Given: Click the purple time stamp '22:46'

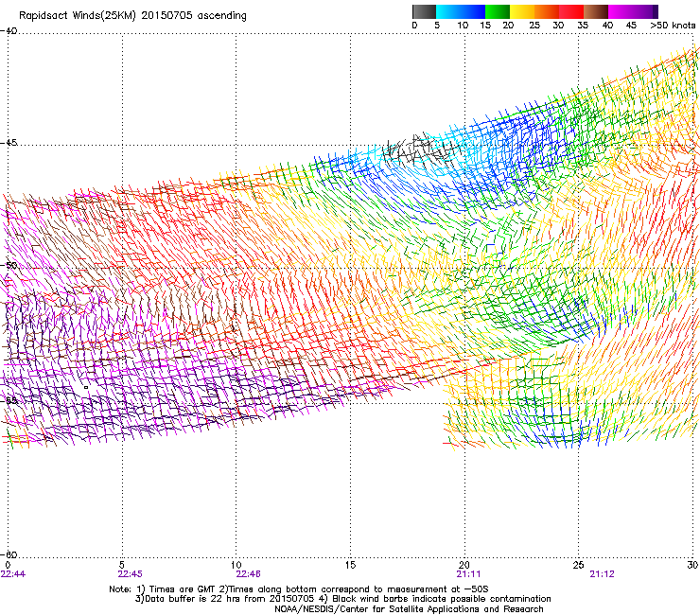Looking at the screenshot, I should [x=248, y=574].
